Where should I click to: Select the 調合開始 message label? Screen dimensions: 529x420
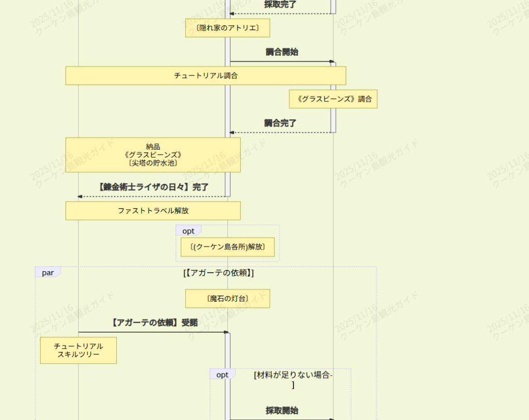pyautogui.click(x=282, y=52)
